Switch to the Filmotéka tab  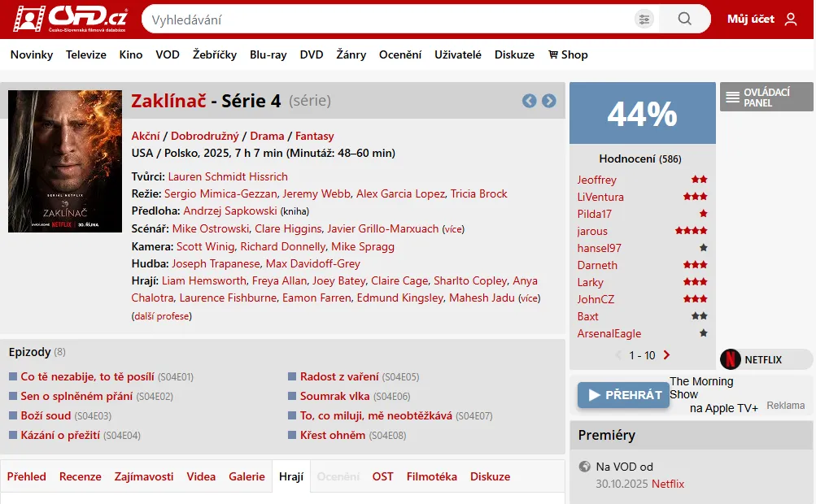click(431, 476)
